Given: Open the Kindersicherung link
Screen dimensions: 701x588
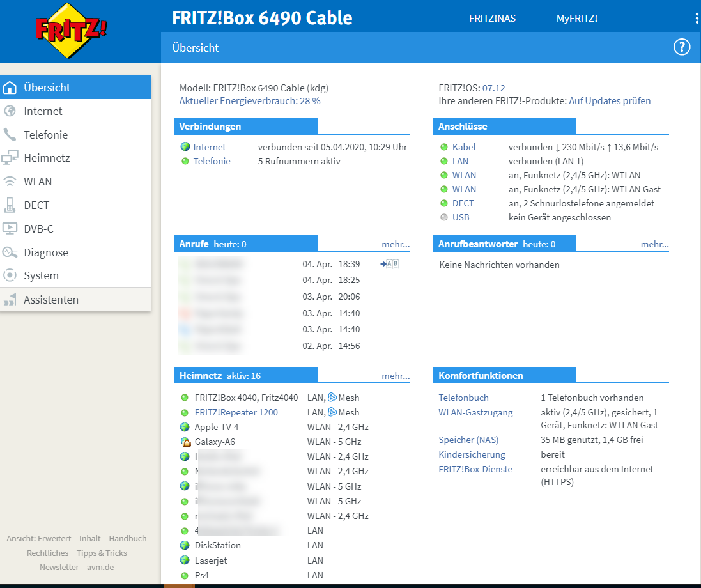Looking at the screenshot, I should point(472,454).
